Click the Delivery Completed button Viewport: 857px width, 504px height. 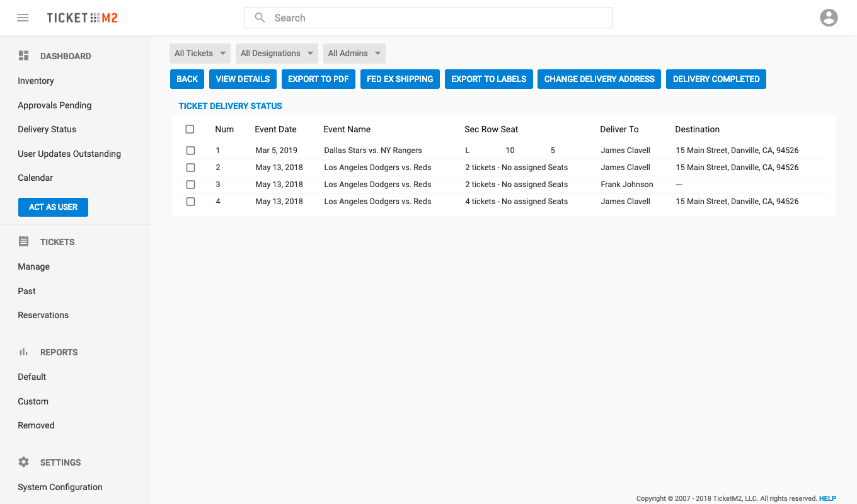716,79
